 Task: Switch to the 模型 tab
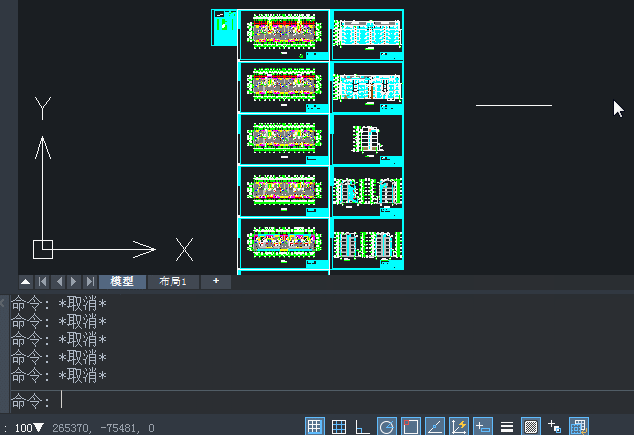tap(122, 282)
